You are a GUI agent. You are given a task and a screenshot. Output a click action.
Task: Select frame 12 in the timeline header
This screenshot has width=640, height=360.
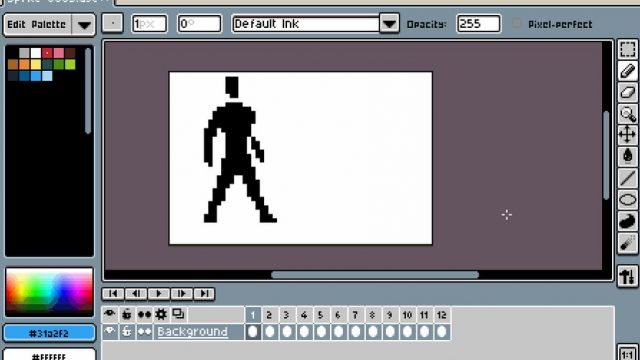[x=441, y=315]
